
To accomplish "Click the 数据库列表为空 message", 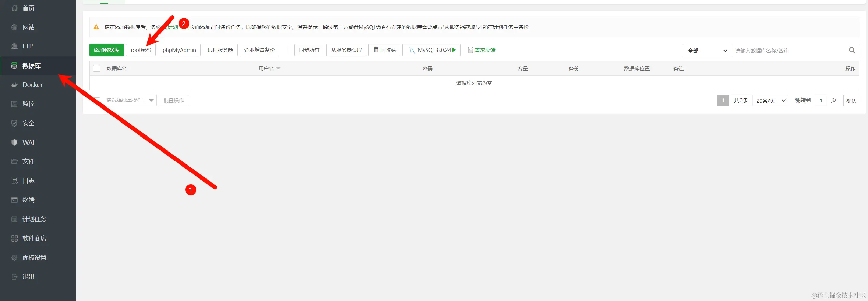I will pyautogui.click(x=474, y=83).
